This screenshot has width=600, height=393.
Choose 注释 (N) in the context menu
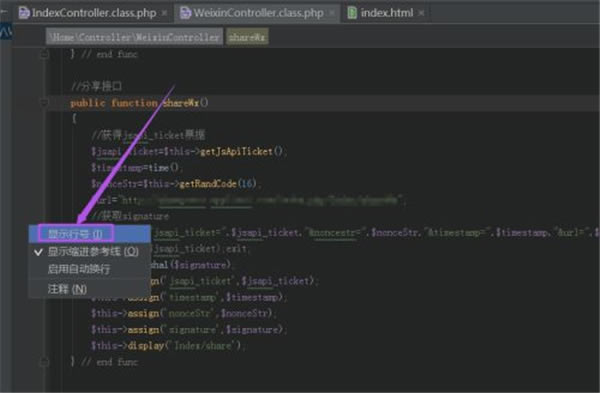[90, 289]
